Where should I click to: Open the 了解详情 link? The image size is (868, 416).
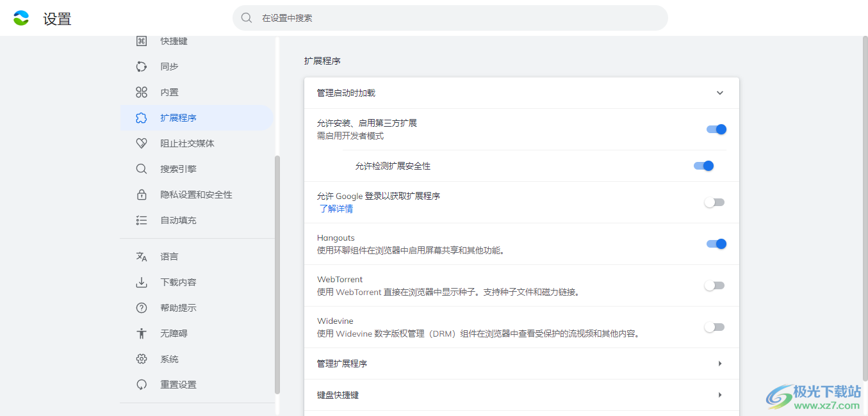(336, 209)
